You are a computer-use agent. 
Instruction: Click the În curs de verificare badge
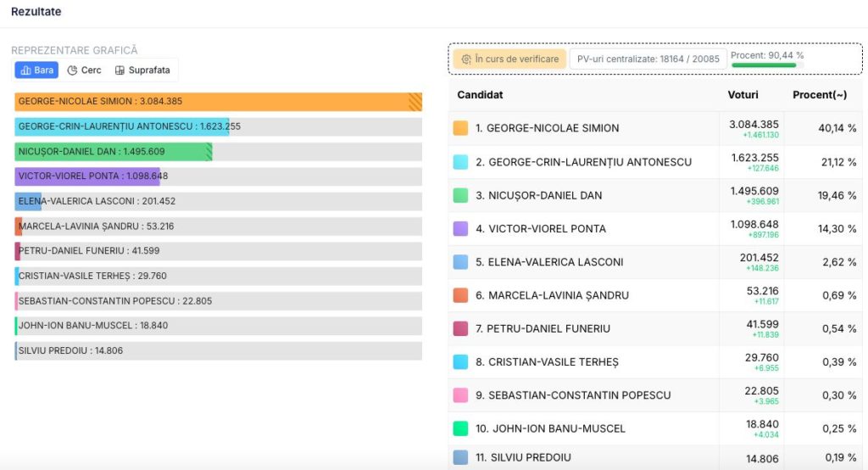tap(510, 59)
